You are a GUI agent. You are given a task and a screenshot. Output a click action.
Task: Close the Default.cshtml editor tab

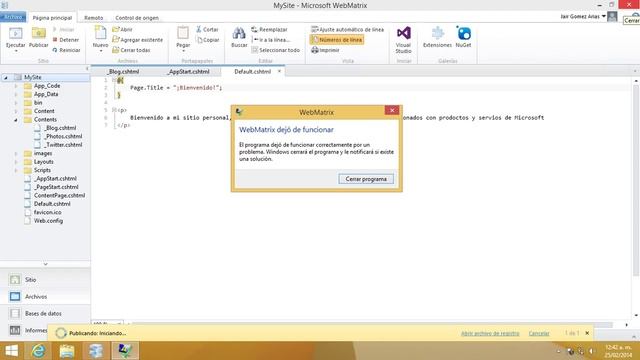pos(279,71)
